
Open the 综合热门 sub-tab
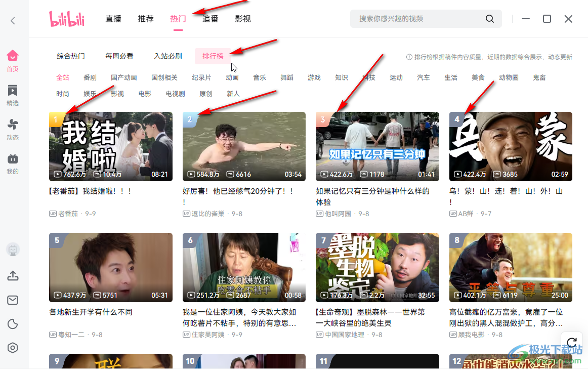click(x=71, y=56)
